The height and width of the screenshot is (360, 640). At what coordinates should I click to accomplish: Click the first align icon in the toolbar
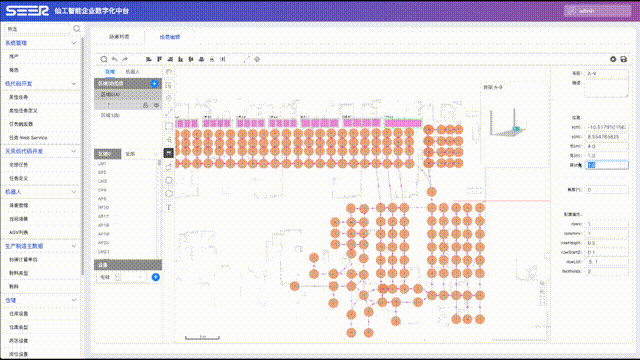click(149, 59)
